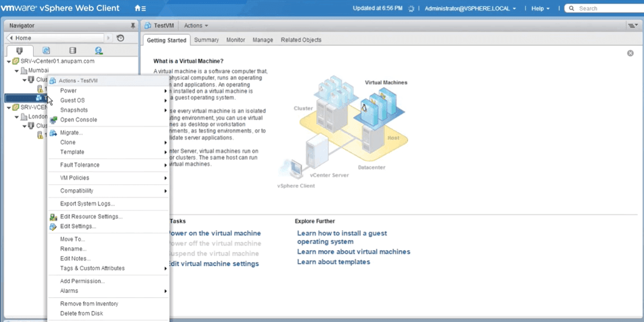Image resolution: width=644 pixels, height=322 pixels.
Task: Select the Hosts and Clusters navigator tab icon
Action: [19, 51]
